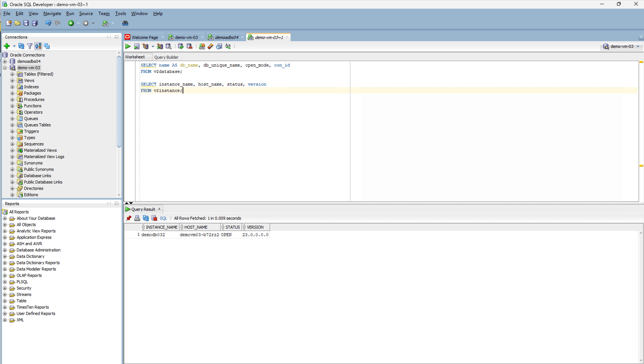Open SQL History with the clock icon
Screen dimensions: 644x364
[219, 46]
